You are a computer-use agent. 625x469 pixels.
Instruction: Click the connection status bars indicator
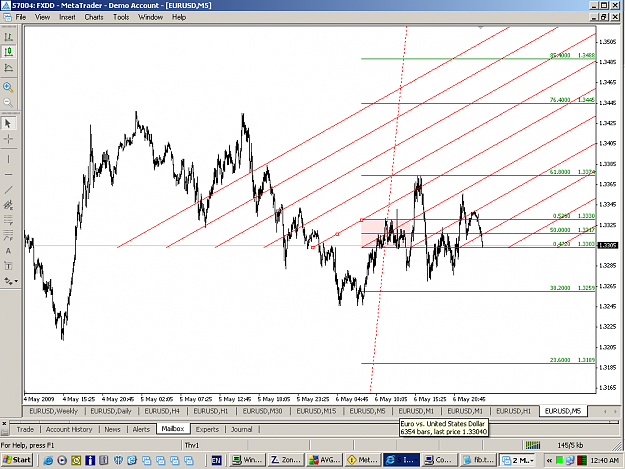tap(533, 445)
